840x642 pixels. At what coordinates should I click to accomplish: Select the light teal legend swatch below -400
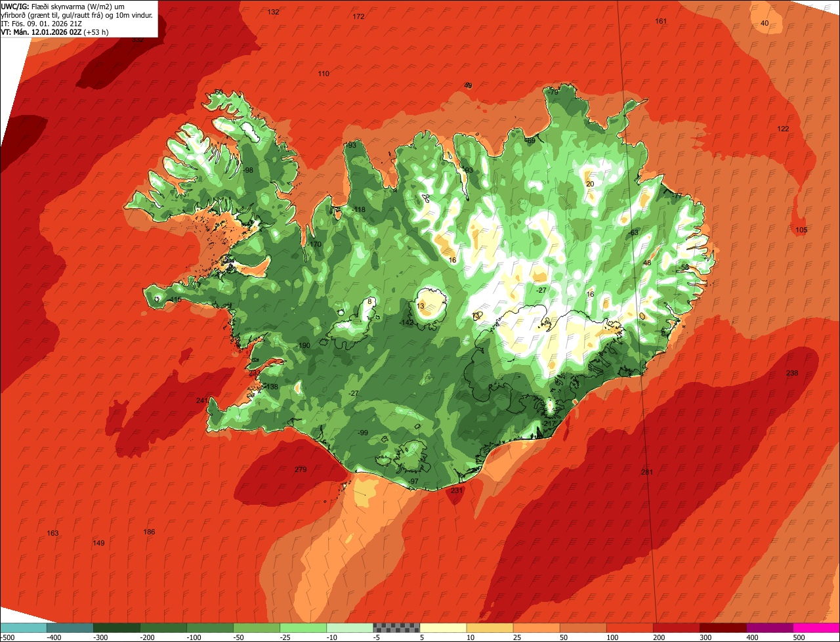pyautogui.click(x=23, y=628)
